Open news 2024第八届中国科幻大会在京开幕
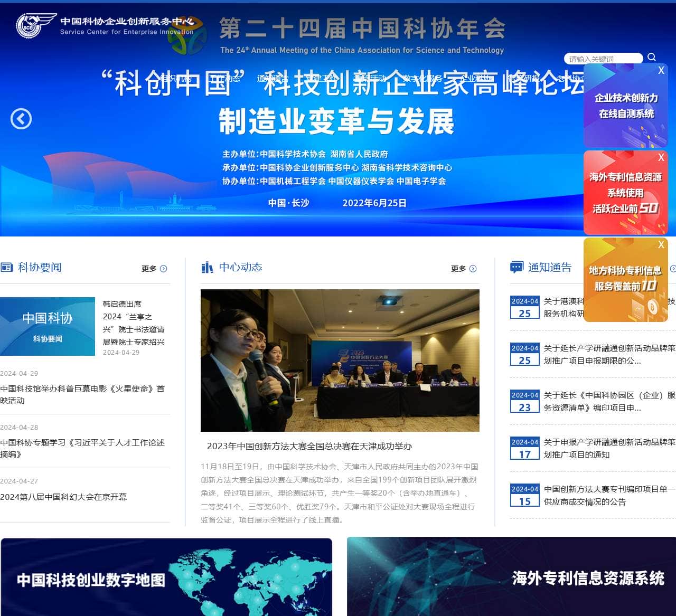Viewport: 676px width, 616px height. click(63, 497)
